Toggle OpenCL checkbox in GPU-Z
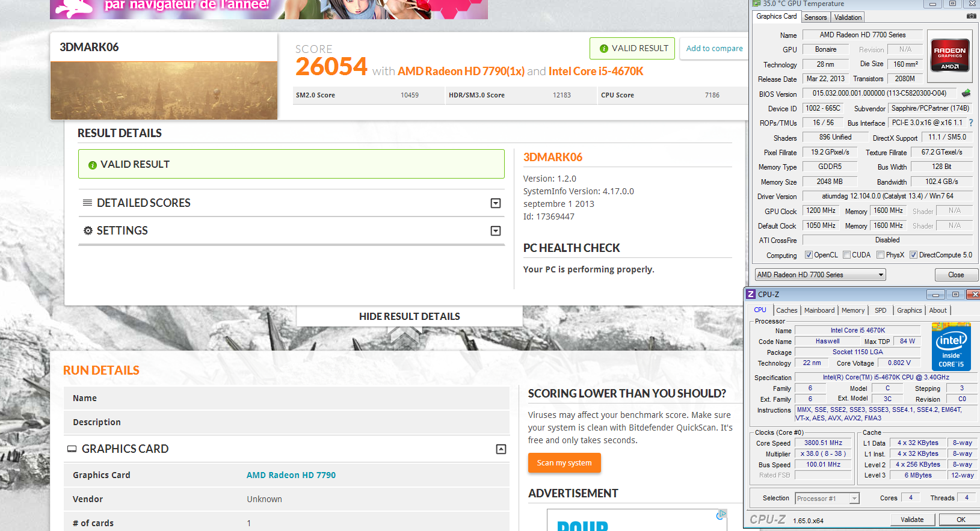Viewport: 980px width, 531px height. 809,255
